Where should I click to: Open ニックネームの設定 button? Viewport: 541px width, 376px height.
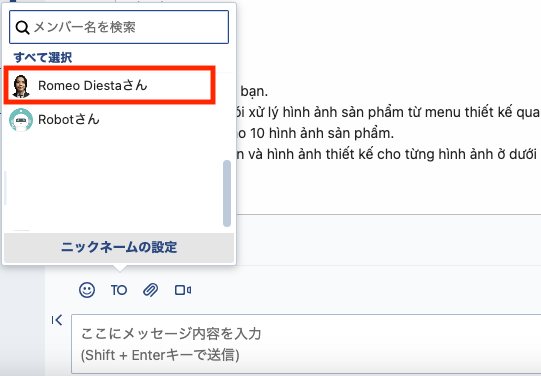coord(119,247)
